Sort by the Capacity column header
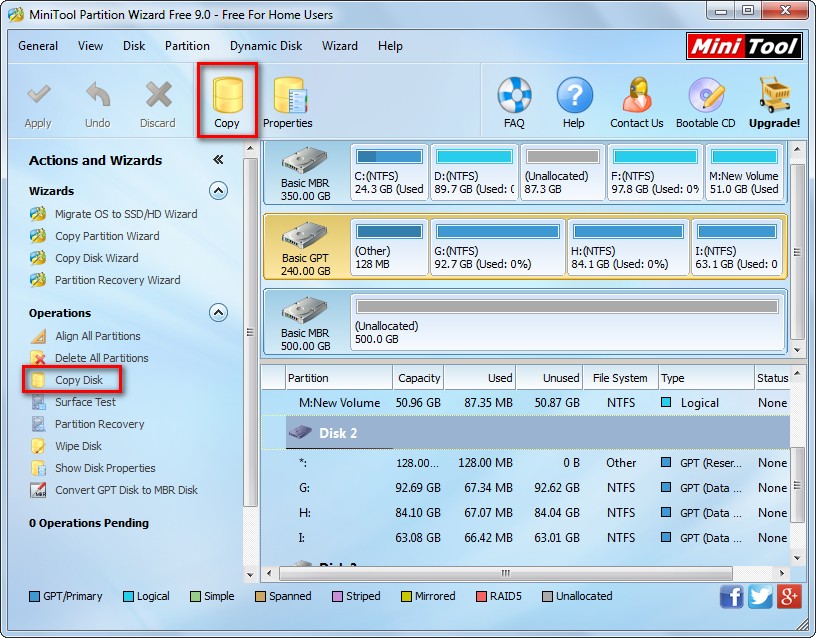 418,378
